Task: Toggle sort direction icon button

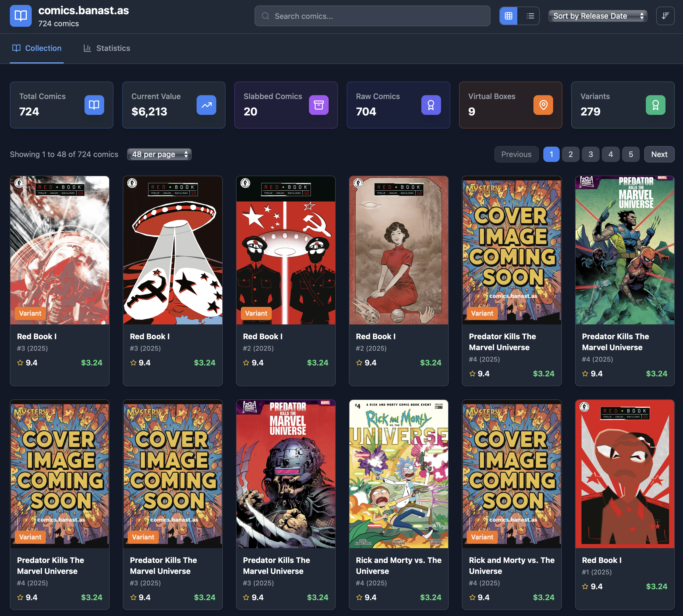Action: pyautogui.click(x=665, y=16)
